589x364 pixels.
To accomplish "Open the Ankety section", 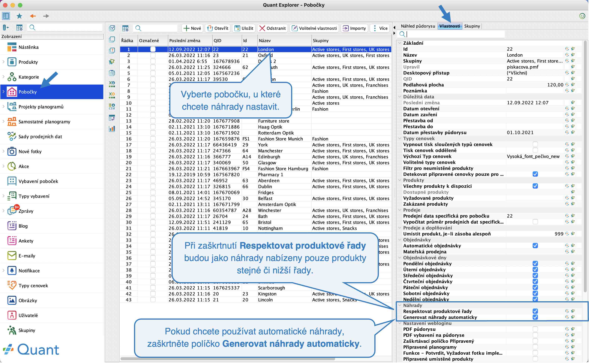I will pyautogui.click(x=26, y=241).
